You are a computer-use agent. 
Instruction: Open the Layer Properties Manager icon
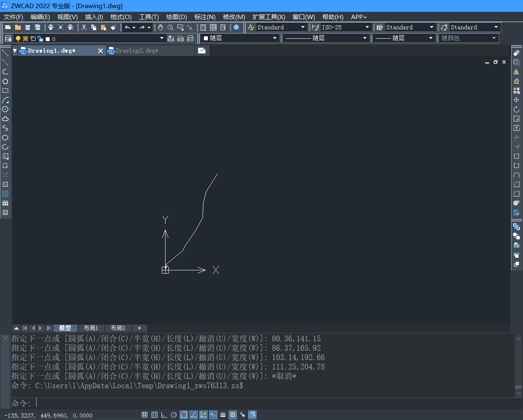click(8, 38)
